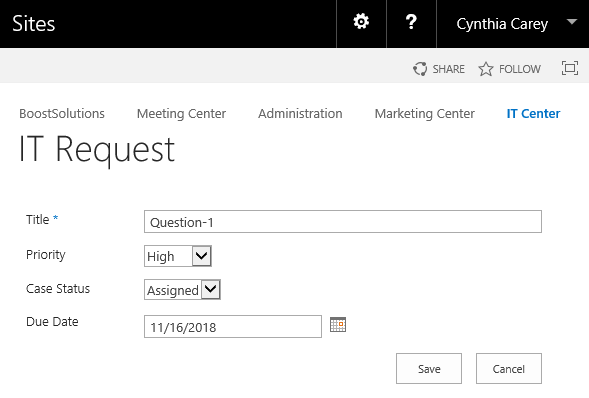Viewport: 589px width, 398px height.
Task: Click the Cynthia Carey user name
Action: tap(502, 24)
